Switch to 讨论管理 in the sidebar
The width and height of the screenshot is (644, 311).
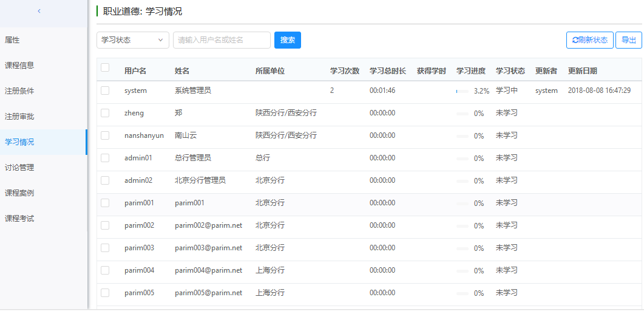(19, 168)
